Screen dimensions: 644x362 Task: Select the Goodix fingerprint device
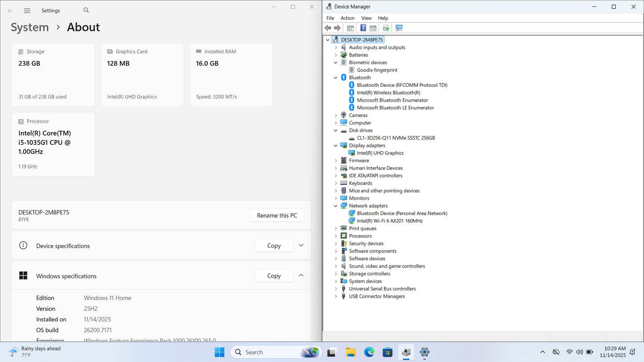[377, 70]
